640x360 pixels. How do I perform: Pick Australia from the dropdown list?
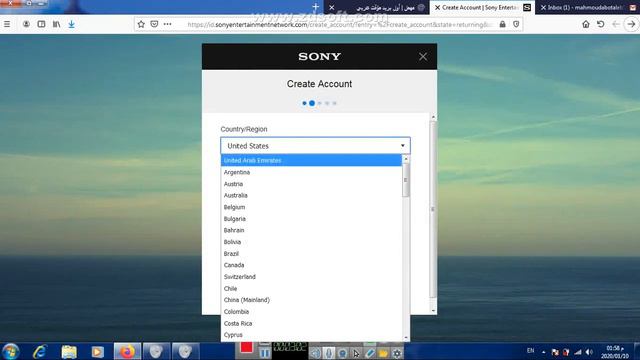point(311,196)
